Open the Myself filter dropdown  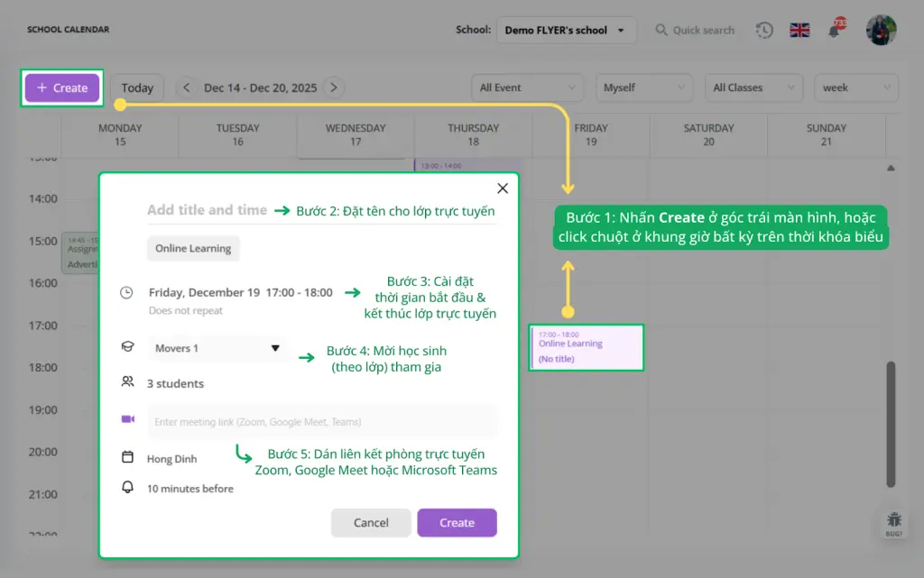642,87
